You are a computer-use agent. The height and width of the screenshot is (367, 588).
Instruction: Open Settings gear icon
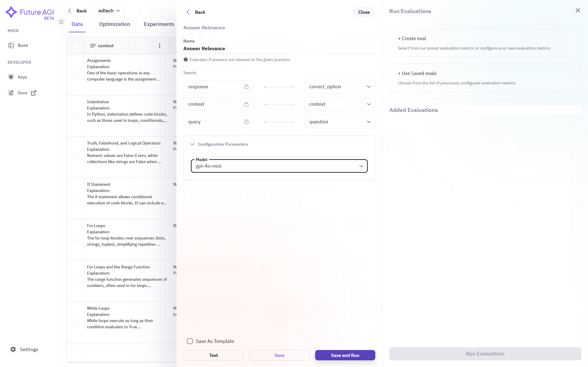[x=13, y=349]
